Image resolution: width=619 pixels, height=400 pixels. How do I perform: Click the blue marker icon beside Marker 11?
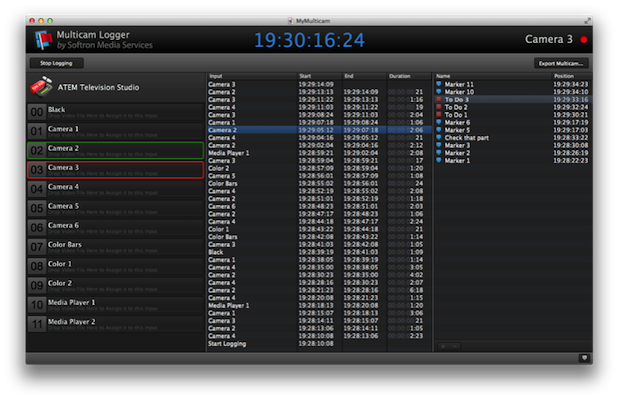(x=439, y=84)
